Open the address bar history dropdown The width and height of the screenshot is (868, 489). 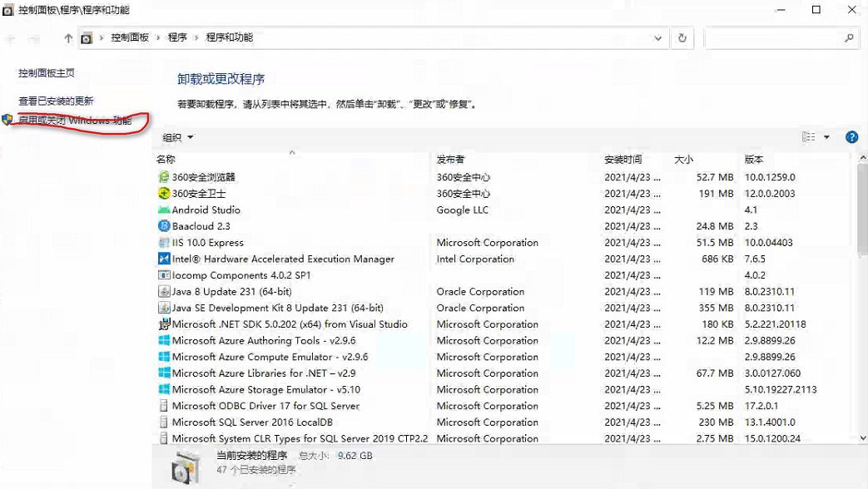click(657, 38)
